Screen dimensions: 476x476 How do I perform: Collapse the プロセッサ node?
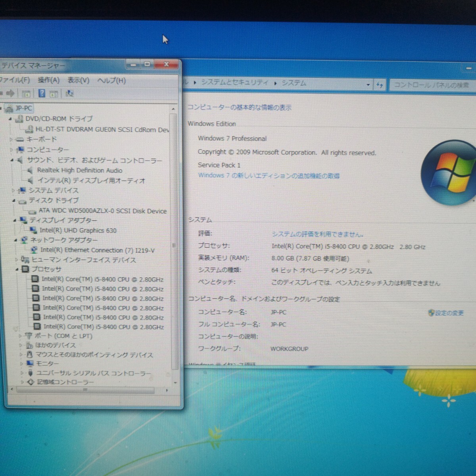click(17, 270)
